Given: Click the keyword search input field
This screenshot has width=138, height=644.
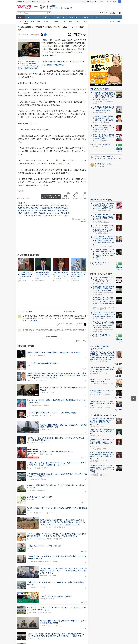Looking at the screenshot, I should pyautogui.click(x=32, y=13).
